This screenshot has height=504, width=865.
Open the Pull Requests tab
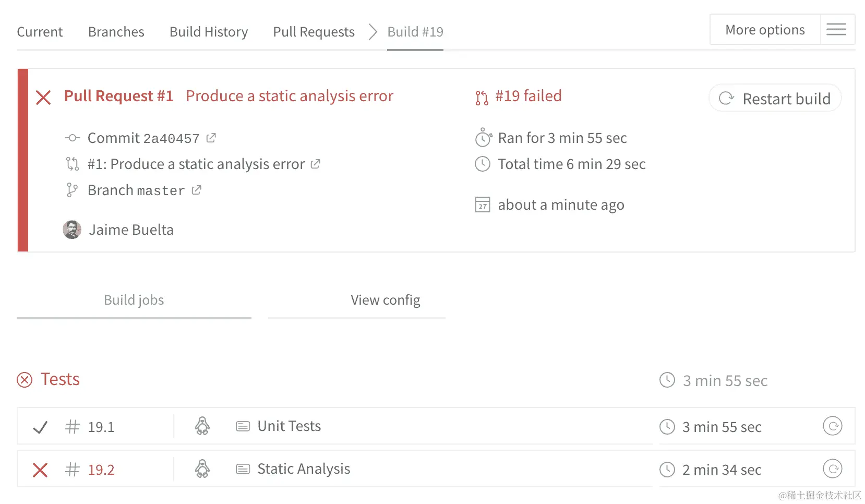314,32
